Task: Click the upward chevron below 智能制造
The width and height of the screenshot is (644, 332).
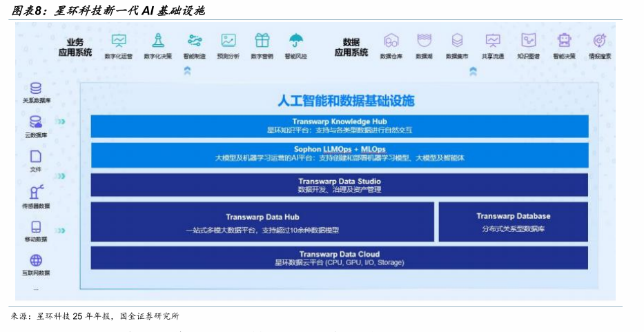Action: click(187, 70)
